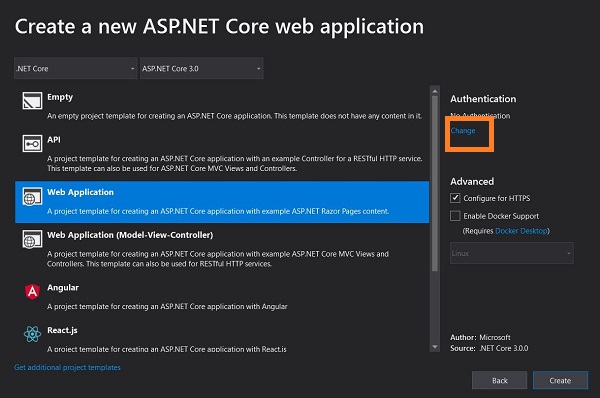Choose the React.js atom icon
The height and width of the screenshot is (398, 600).
(x=32, y=334)
